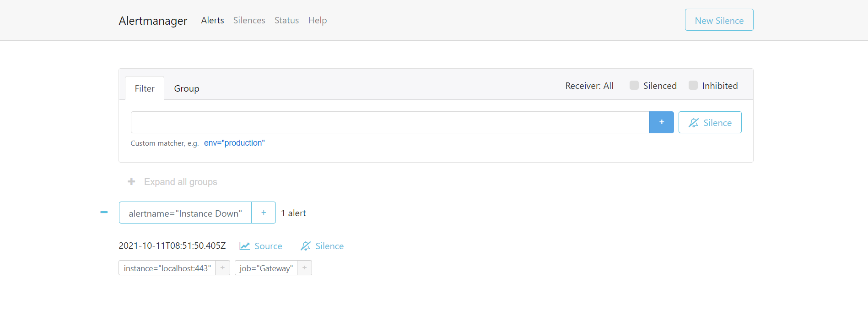The width and height of the screenshot is (868, 333).
Task: Insert example matcher env="production"
Action: coord(234,143)
